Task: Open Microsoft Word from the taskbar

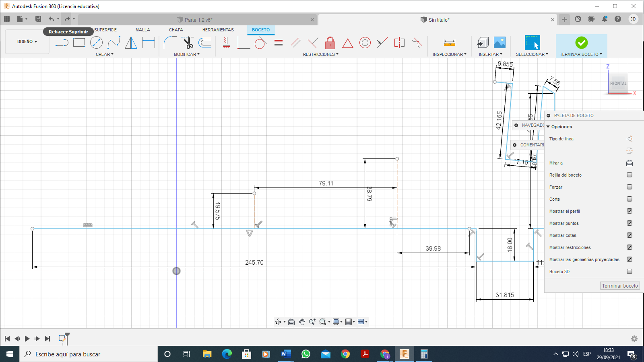Action: [x=286, y=354]
